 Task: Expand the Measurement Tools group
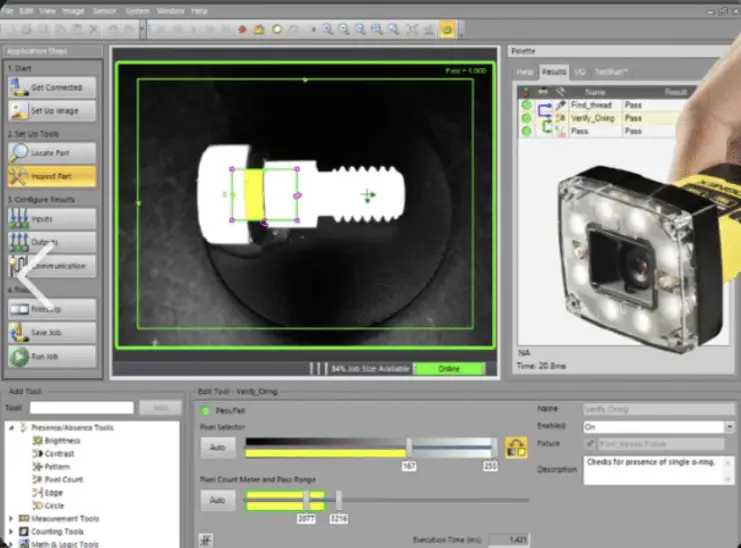11,519
